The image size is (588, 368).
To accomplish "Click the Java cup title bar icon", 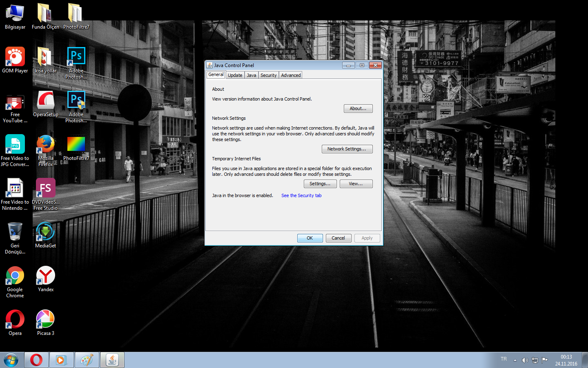I will [x=209, y=65].
